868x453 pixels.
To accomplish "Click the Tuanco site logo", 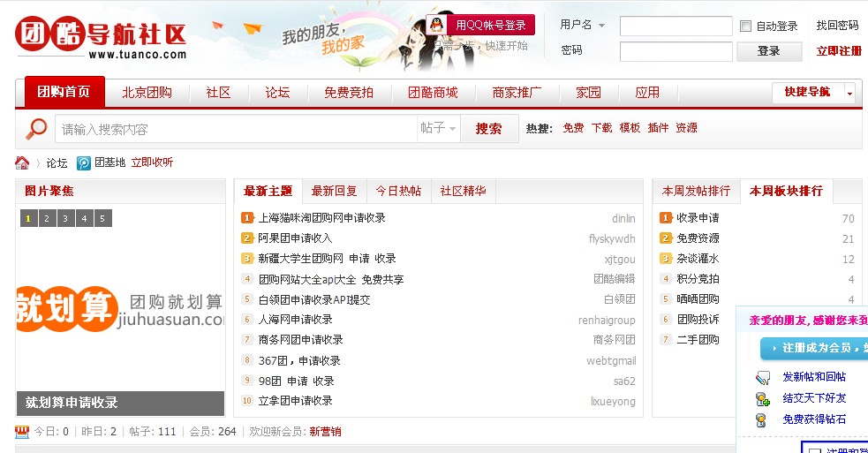I will [101, 37].
